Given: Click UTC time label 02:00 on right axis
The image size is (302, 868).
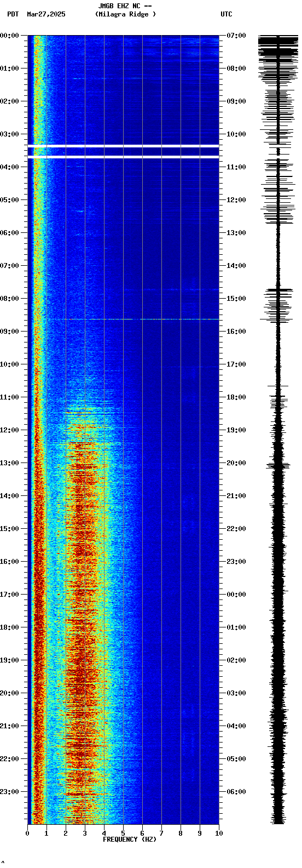Looking at the screenshot, I should tap(236, 660).
